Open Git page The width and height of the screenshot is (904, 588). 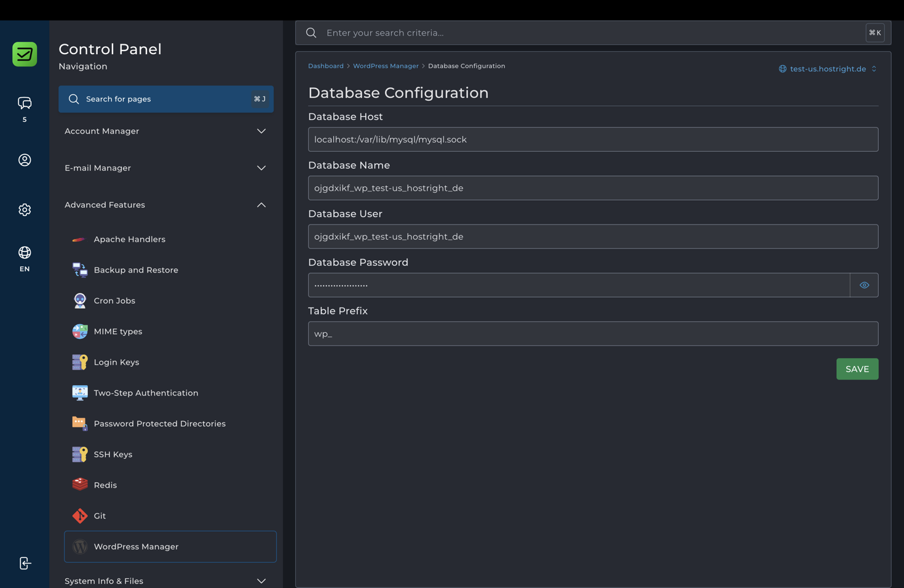100,516
